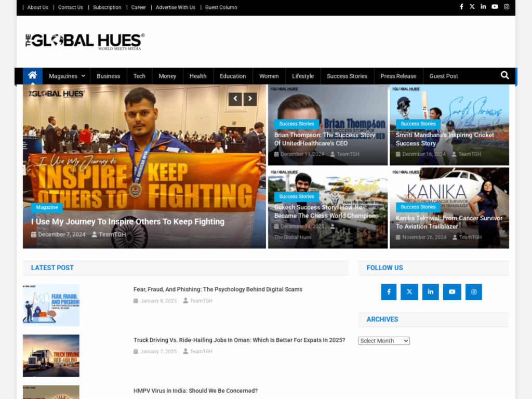Switch to the Tech section
The width and height of the screenshot is (532, 399).
(139, 76)
